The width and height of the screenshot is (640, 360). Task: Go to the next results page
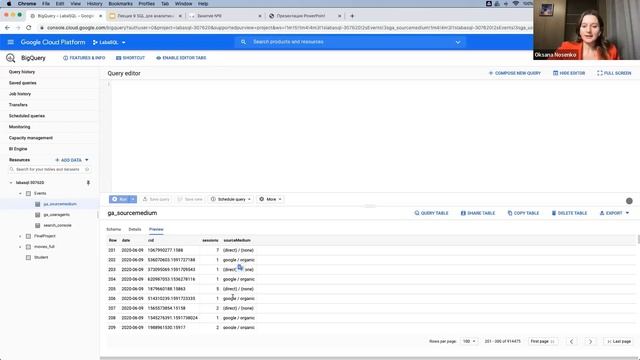590,341
